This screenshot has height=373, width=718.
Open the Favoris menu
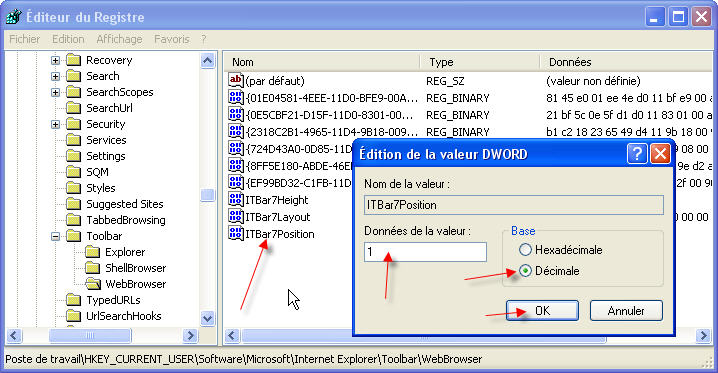(x=171, y=39)
